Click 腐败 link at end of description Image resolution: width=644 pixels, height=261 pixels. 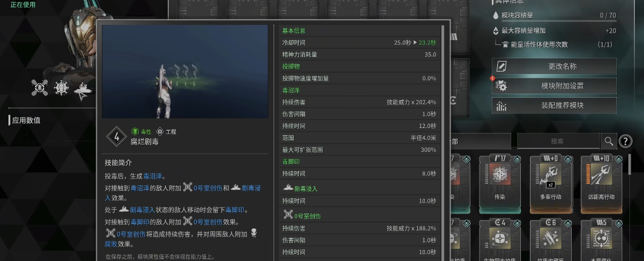pos(111,244)
